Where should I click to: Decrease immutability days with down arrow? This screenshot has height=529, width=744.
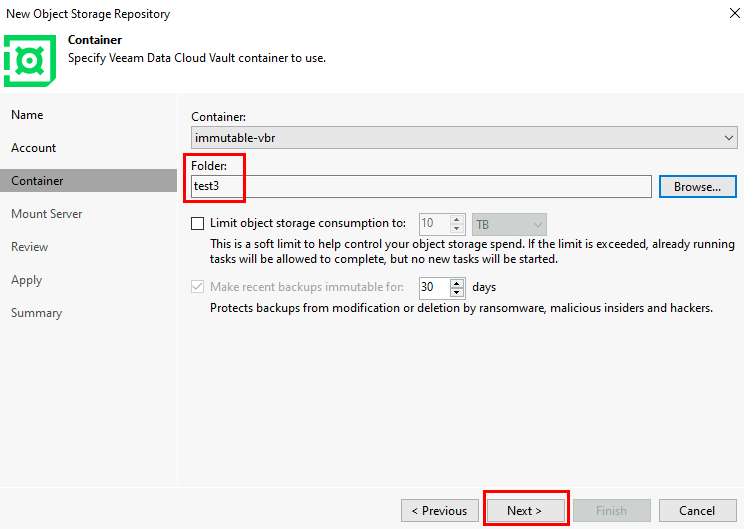456,292
